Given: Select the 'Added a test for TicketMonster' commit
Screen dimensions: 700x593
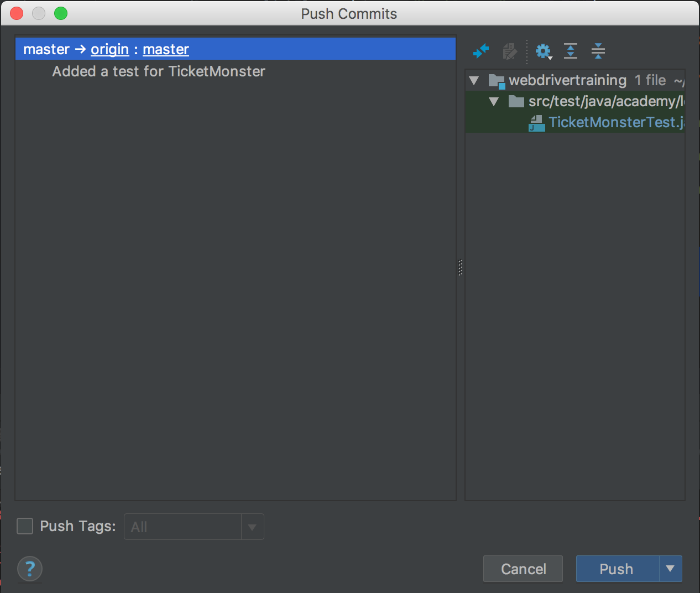Looking at the screenshot, I should point(159,71).
